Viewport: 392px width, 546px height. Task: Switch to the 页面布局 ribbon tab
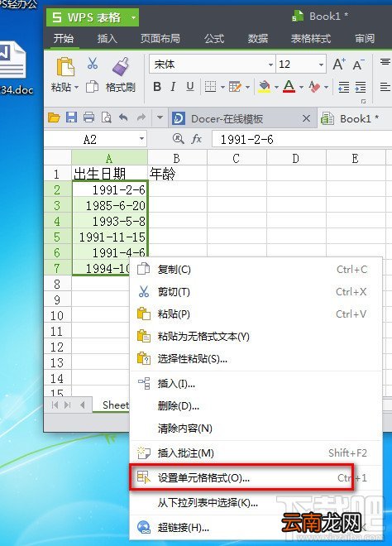point(160,38)
